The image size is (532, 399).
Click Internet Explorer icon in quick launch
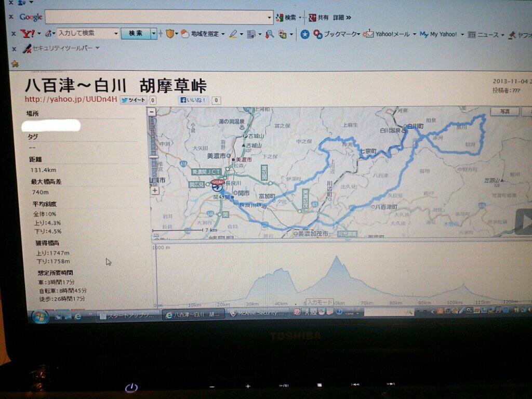[x=78, y=316]
